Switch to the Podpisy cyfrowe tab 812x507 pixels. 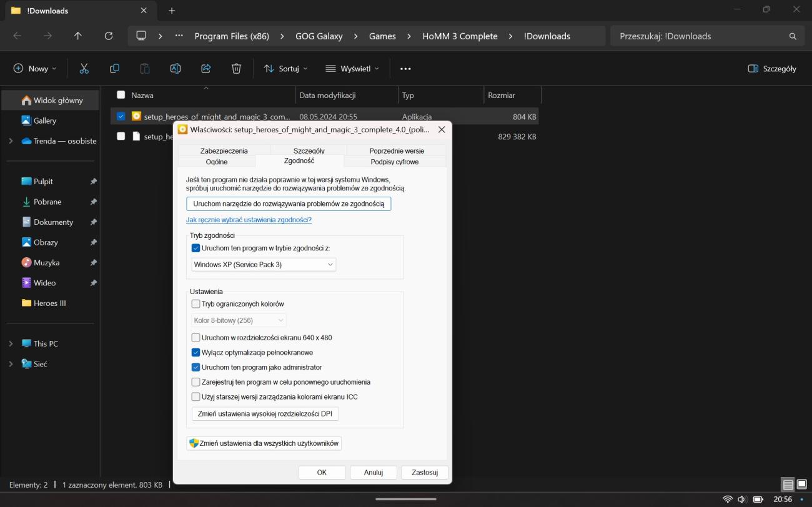pos(394,162)
